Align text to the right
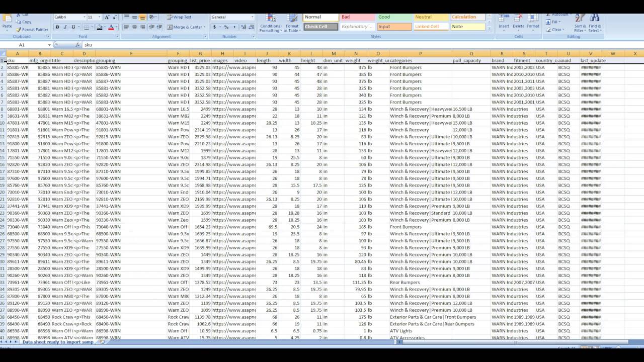644x362 pixels. [x=142, y=27]
